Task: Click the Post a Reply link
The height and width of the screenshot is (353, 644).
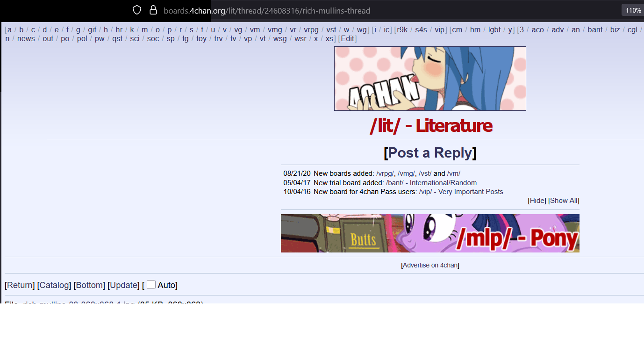Action: pos(430,153)
